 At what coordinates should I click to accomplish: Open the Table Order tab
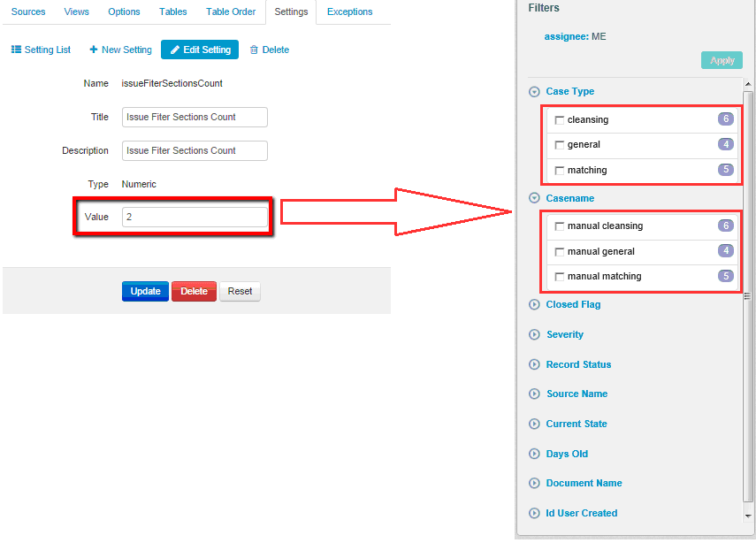[x=231, y=12]
